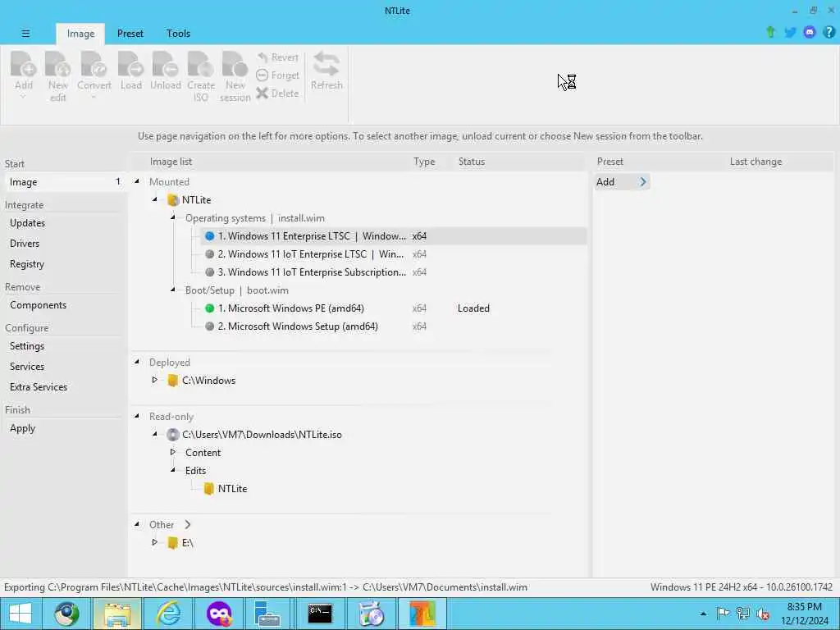Open the Twitter bird icon link
This screenshot has width=840, height=630.
click(x=790, y=33)
